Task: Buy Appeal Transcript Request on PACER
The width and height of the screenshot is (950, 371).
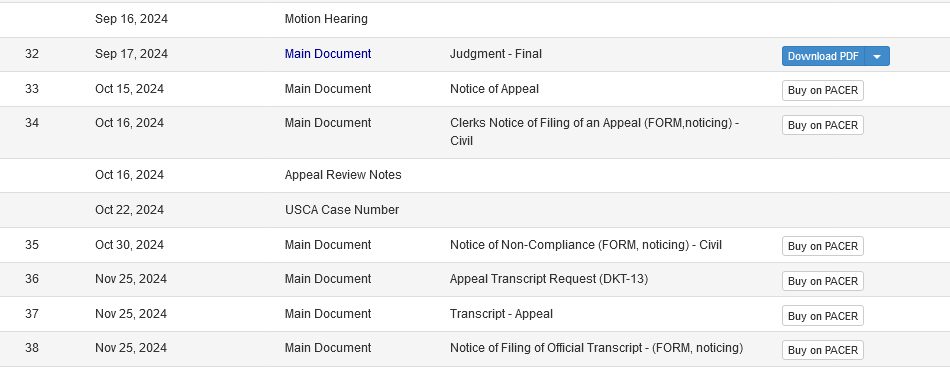Action: (x=823, y=281)
